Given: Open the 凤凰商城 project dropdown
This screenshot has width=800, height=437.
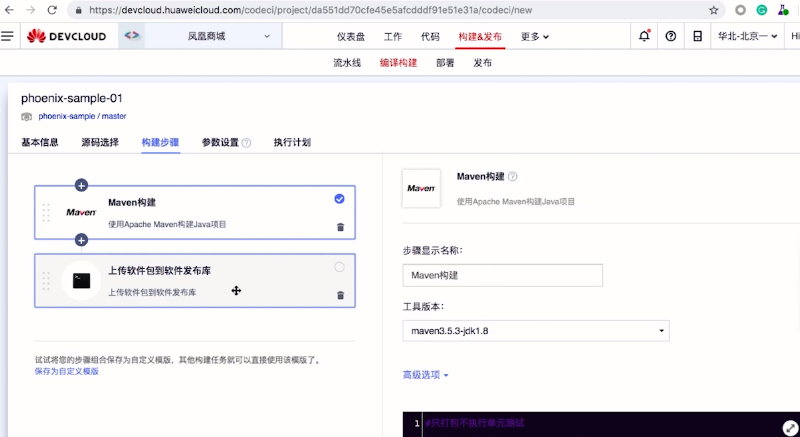Looking at the screenshot, I should (x=212, y=36).
